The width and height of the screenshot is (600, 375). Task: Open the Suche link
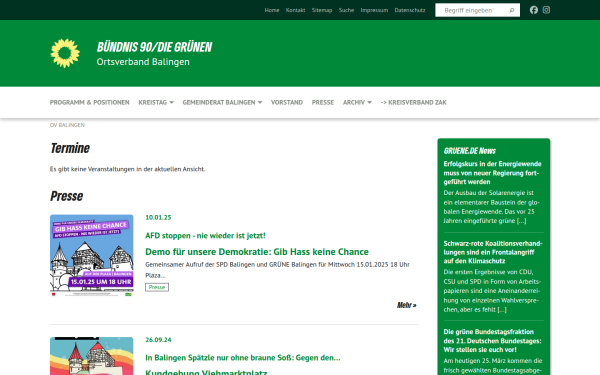(346, 10)
